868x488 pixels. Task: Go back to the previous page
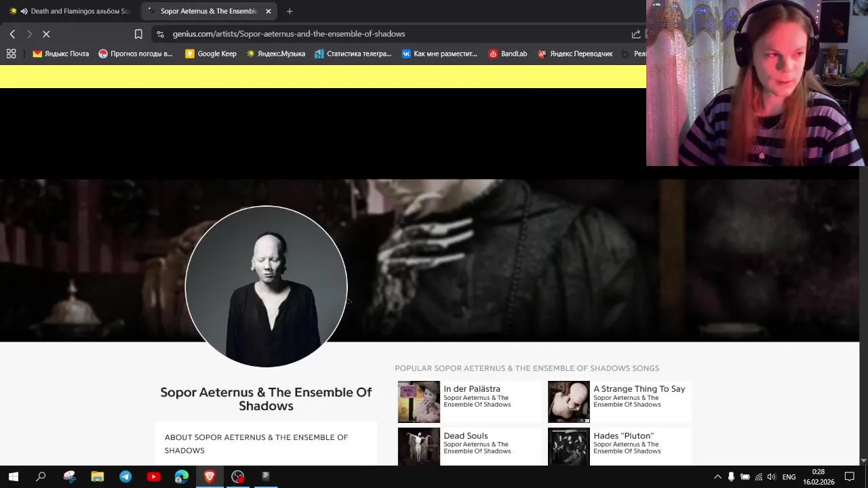click(x=12, y=34)
